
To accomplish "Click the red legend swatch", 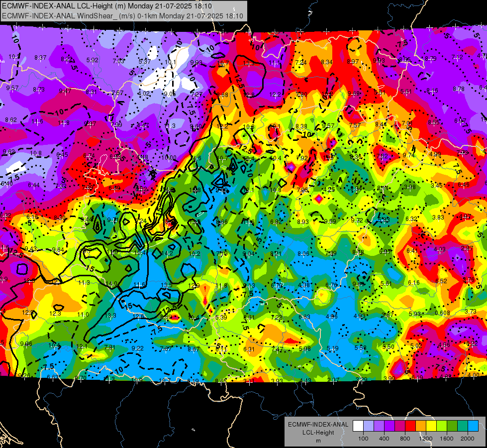I will [x=410, y=426].
